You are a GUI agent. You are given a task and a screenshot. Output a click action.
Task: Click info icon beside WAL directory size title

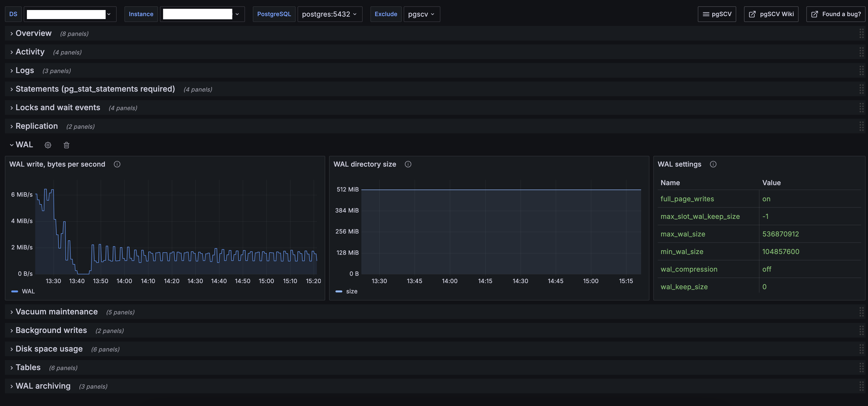point(408,164)
